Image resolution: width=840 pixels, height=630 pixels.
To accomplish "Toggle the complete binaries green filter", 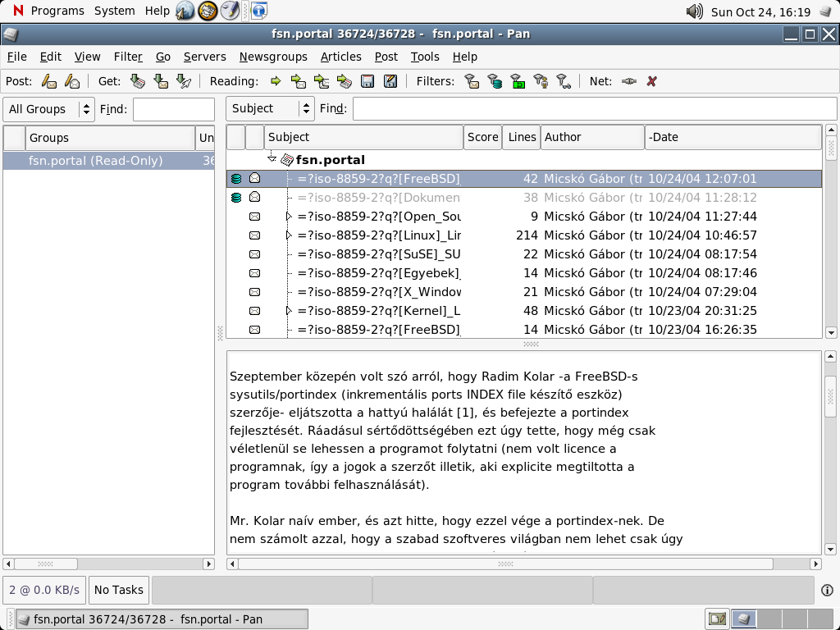I will [518, 81].
